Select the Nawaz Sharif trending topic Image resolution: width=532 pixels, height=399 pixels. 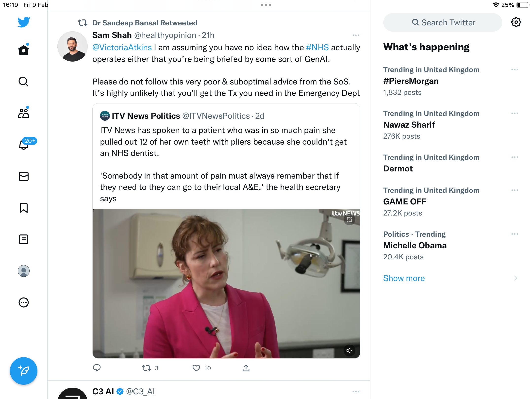coord(451,125)
